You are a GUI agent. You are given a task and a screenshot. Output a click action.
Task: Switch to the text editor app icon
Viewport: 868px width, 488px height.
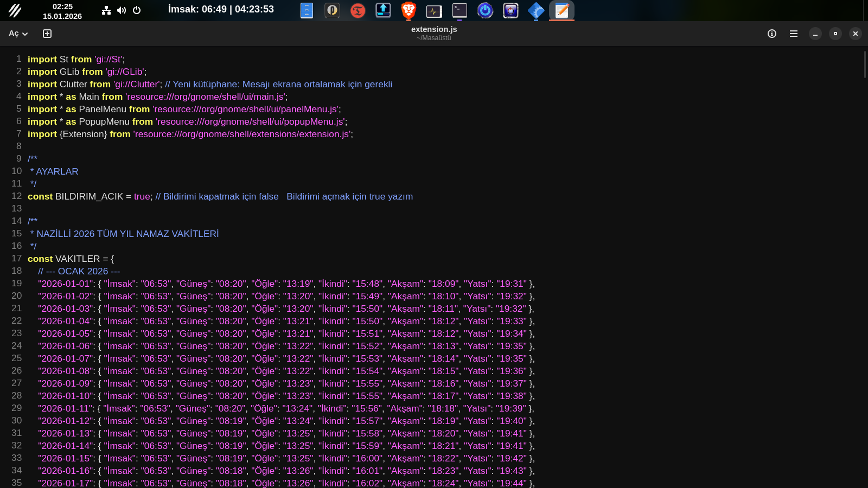[561, 10]
